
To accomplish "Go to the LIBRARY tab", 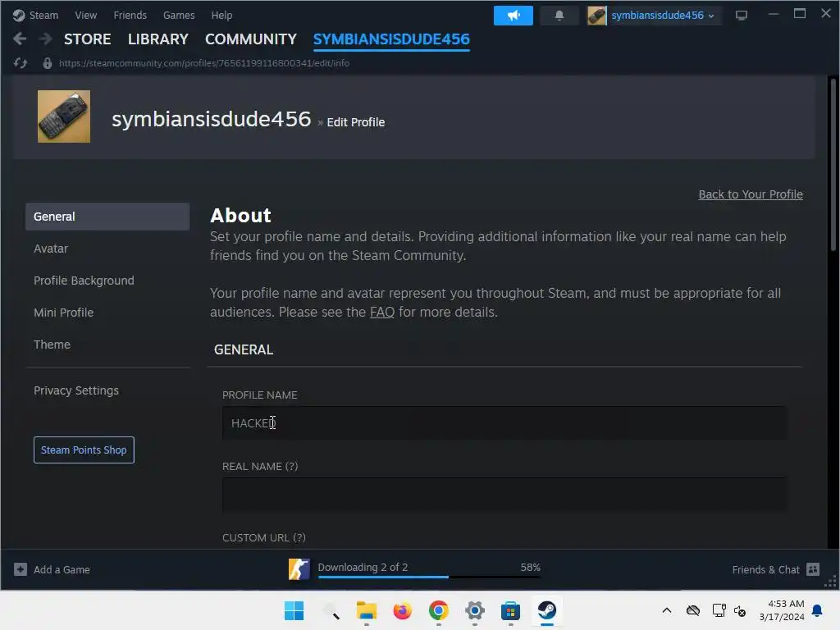I will 158,39.
